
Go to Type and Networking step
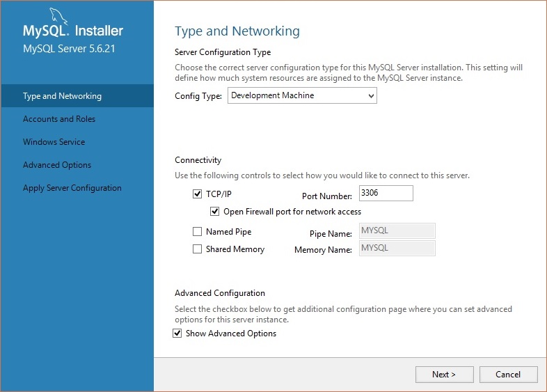[x=77, y=95]
